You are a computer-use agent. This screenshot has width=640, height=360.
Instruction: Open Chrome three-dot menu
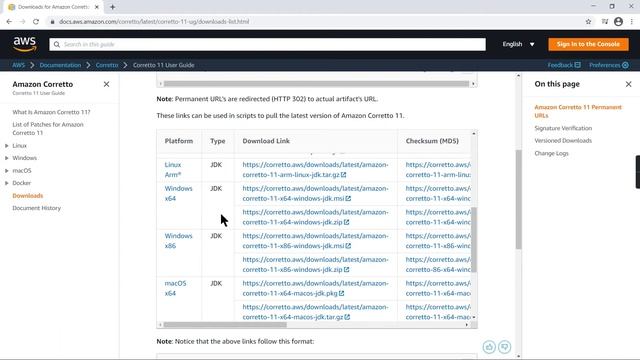[x=631, y=22]
